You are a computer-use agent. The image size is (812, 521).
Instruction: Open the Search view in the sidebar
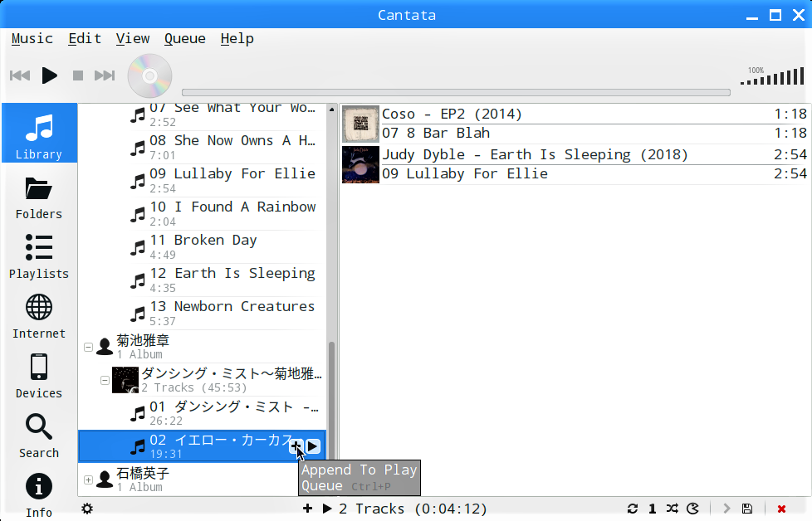pos(39,436)
